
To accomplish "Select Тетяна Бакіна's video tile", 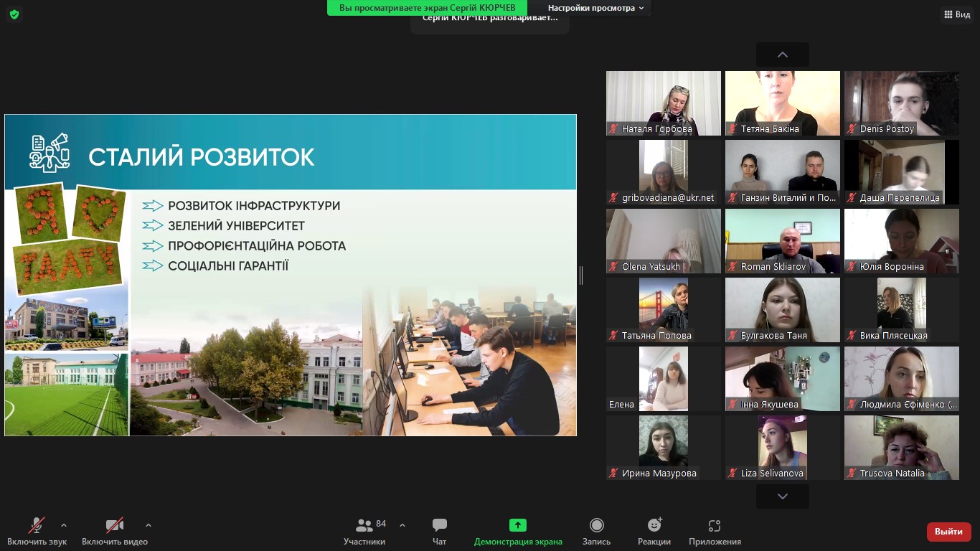I will (x=783, y=103).
